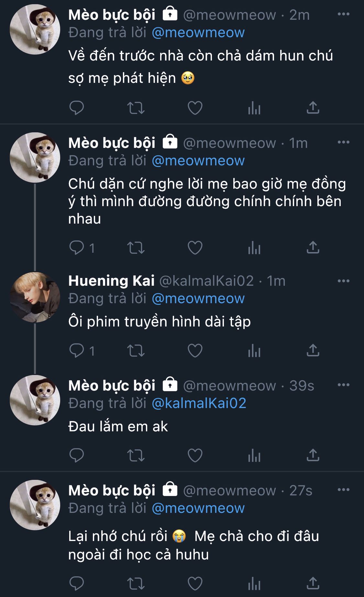Image resolution: width=364 pixels, height=597 pixels.
Task: Tap Huening Kai's profile picture
Action: pyautogui.click(x=35, y=297)
